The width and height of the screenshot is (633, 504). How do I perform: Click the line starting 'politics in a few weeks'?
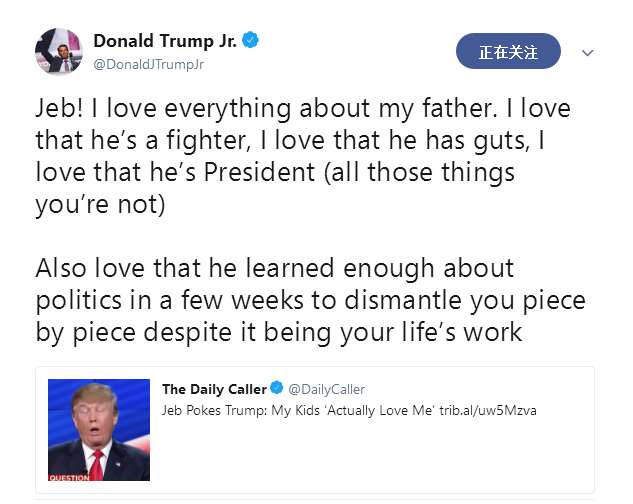(x=310, y=300)
